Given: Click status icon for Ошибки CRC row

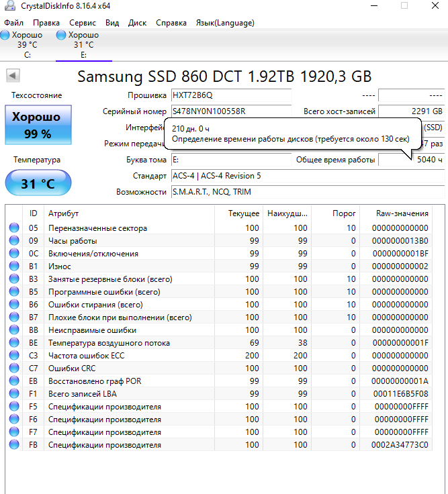Looking at the screenshot, I should tap(14, 368).
